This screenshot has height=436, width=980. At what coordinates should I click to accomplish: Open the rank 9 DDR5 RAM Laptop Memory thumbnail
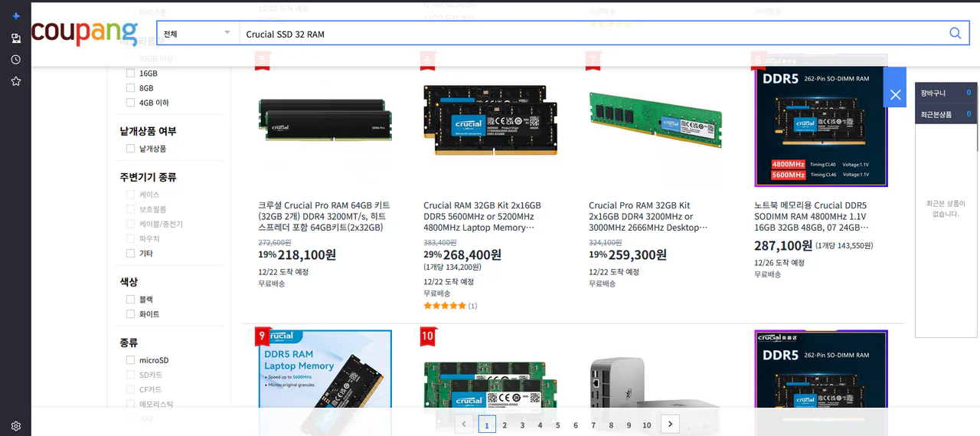pyautogui.click(x=325, y=382)
